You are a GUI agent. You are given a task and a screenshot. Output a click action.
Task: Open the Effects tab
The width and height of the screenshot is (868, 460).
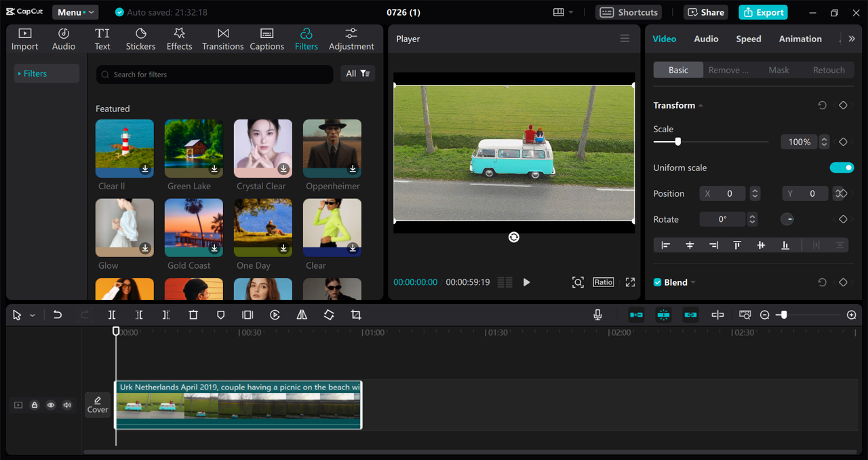179,39
